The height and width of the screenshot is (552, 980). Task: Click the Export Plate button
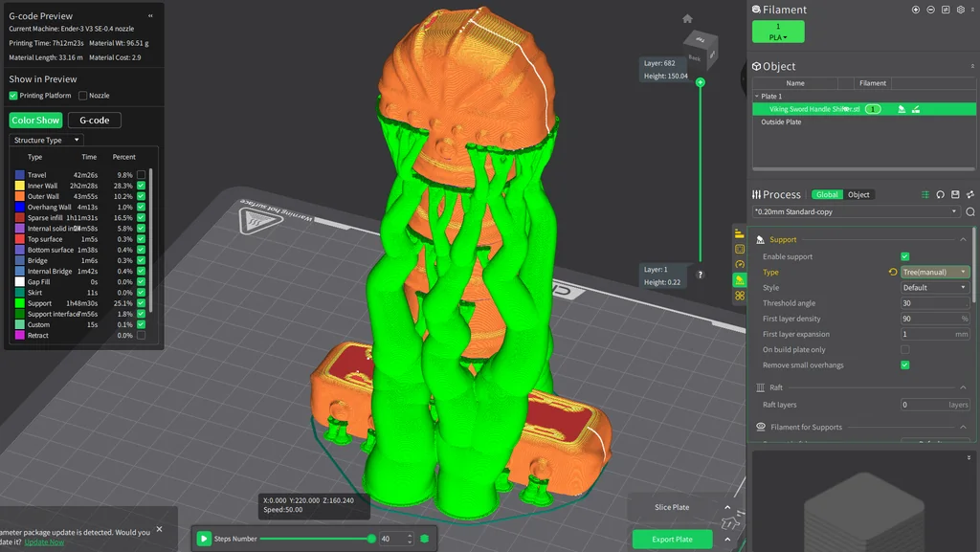pos(672,539)
